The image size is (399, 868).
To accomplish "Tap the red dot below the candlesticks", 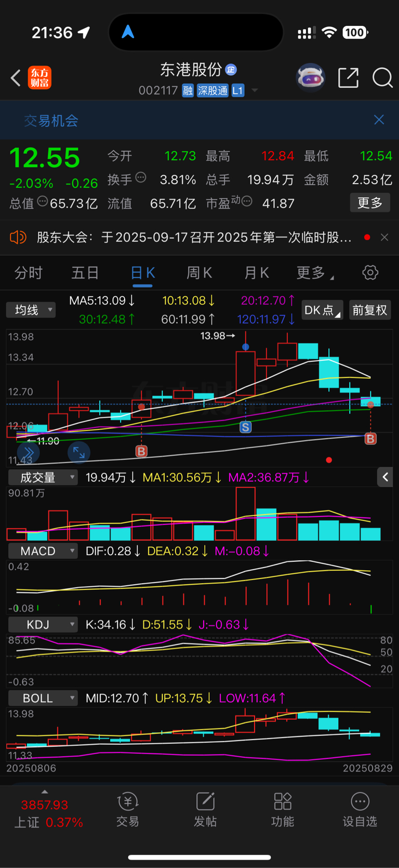I will (x=329, y=460).
